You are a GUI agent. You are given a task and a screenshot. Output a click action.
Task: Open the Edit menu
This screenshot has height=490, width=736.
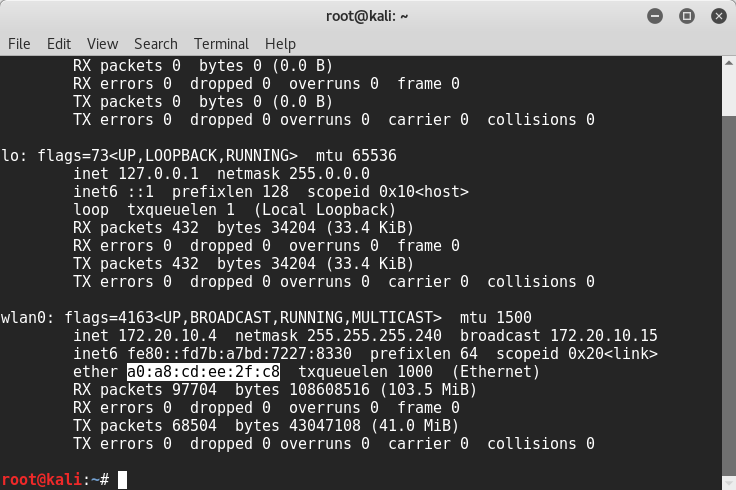(59, 44)
